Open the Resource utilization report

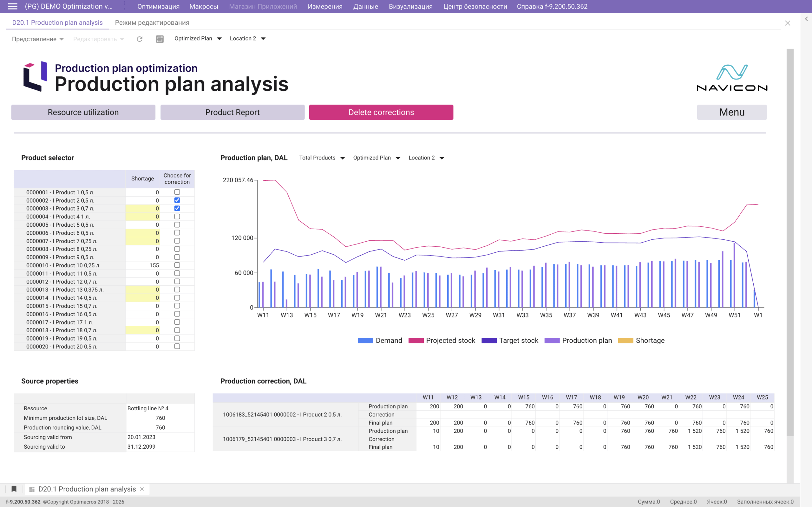click(83, 112)
